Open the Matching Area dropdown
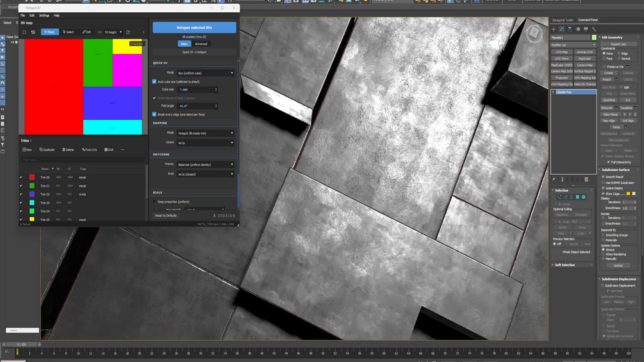Viewport: 644px width, 362px height. pyautogui.click(x=205, y=174)
